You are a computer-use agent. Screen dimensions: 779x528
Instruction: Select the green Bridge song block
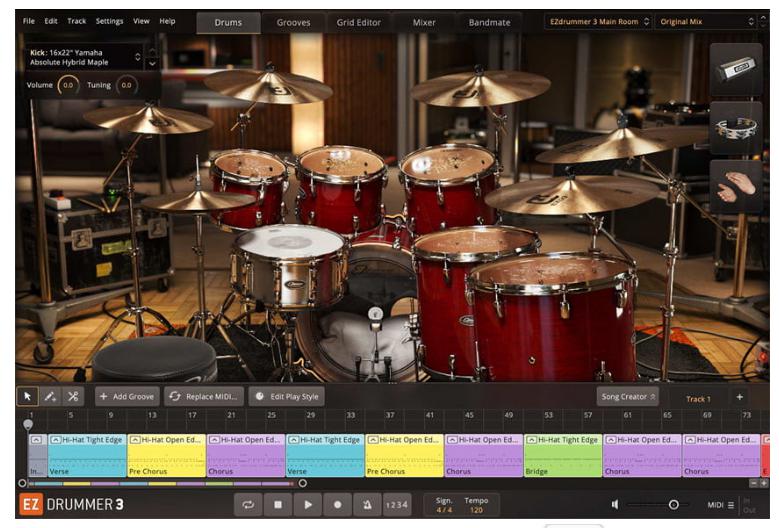click(x=563, y=455)
